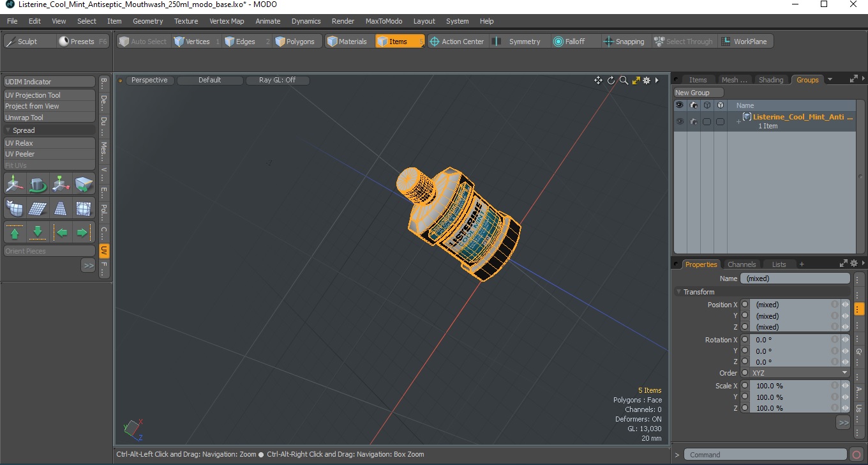This screenshot has width=868, height=465.
Task: Open the Vertex Map menu
Action: tap(227, 21)
